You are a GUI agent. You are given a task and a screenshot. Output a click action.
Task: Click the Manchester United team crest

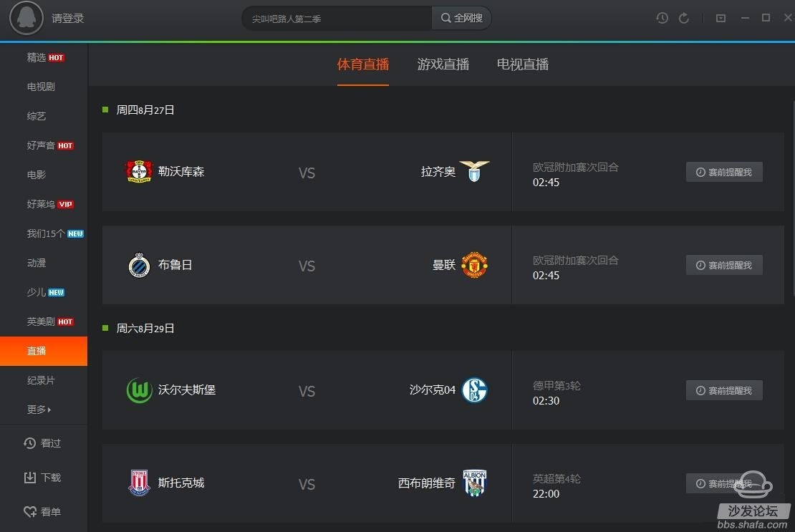pos(475,265)
